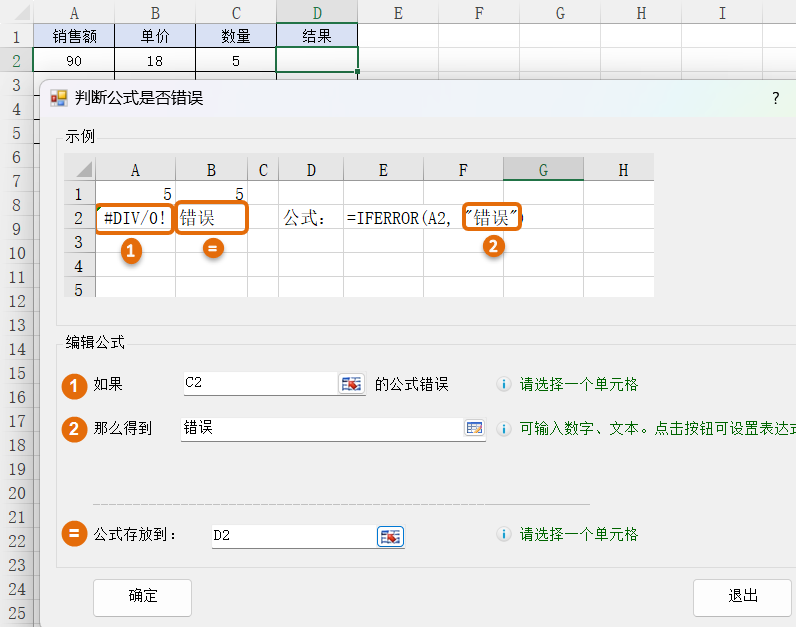Click the help question mark in dialog title

tap(775, 98)
